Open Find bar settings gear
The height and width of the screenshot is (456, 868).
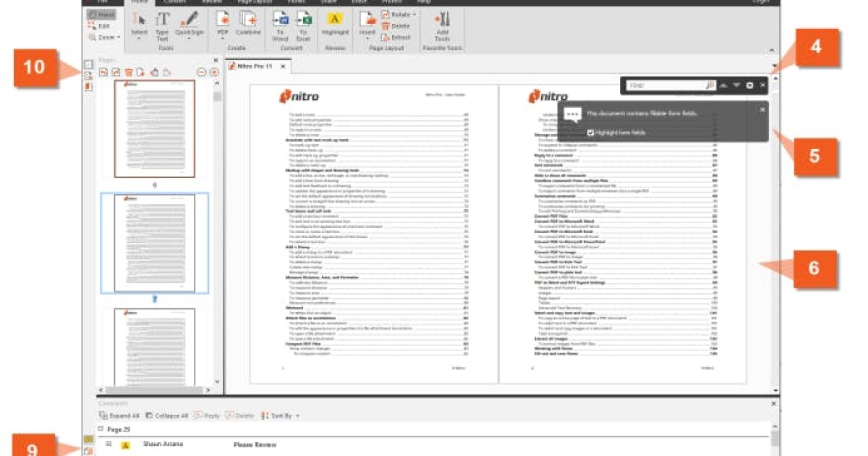(749, 85)
